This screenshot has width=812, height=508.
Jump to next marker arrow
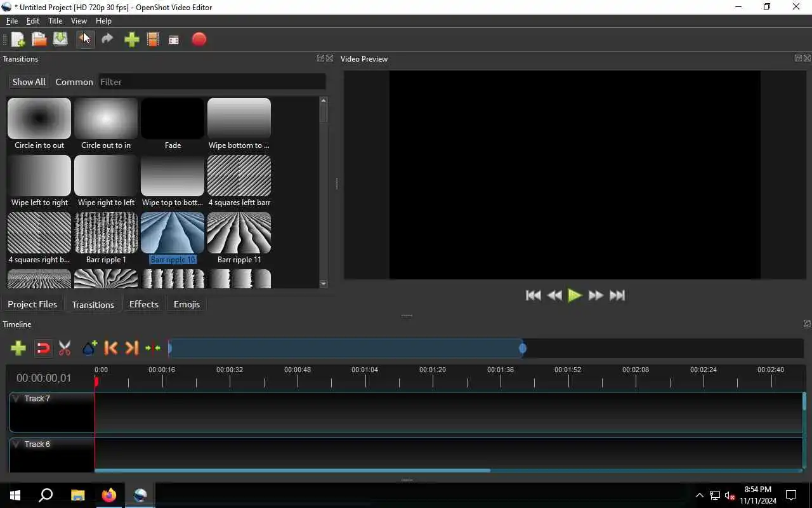[x=131, y=348]
